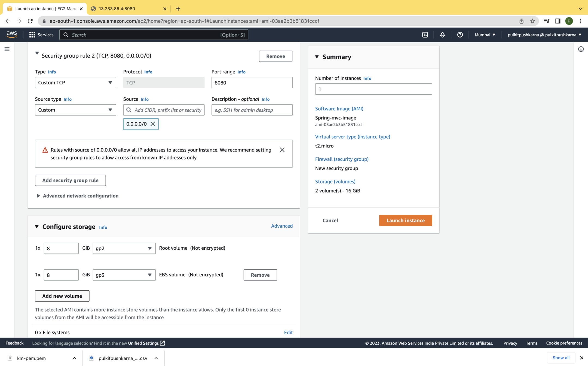Click the AWS logo home icon
The image size is (588, 368).
point(12,35)
